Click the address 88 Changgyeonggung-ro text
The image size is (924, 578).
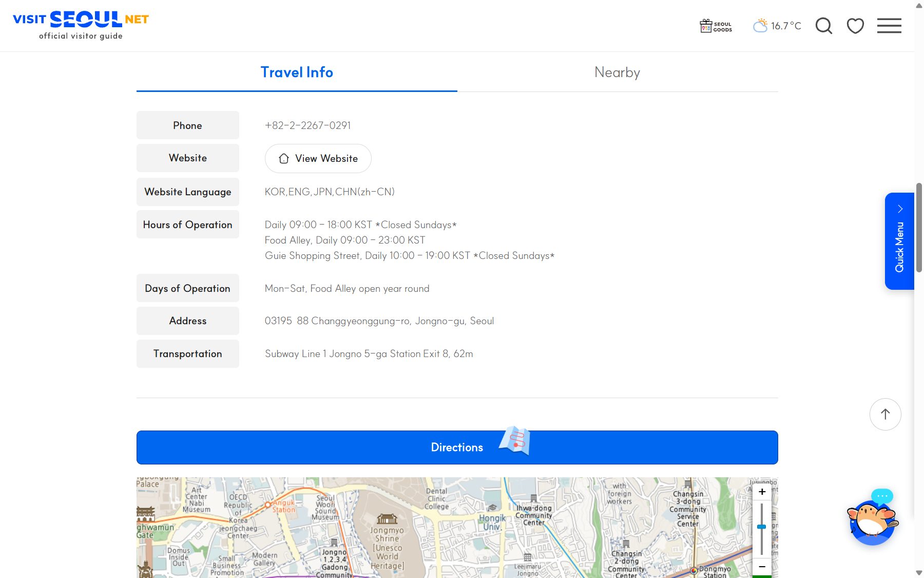point(379,321)
